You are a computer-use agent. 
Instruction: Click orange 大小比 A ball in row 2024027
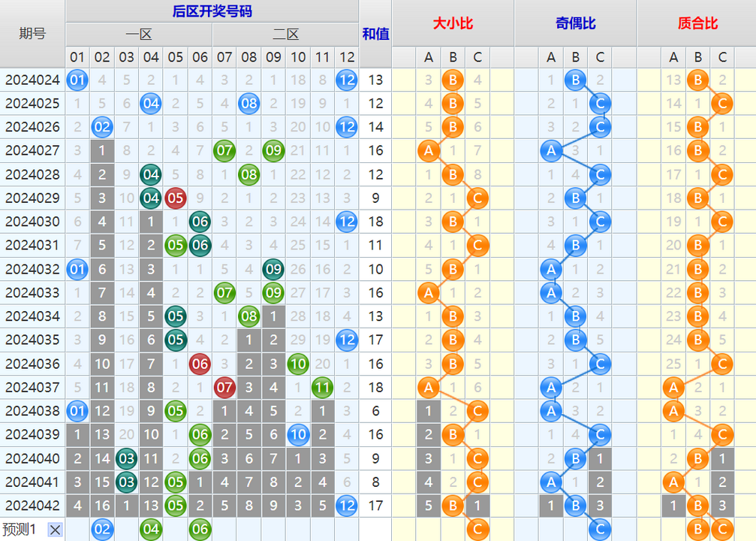[429, 150]
